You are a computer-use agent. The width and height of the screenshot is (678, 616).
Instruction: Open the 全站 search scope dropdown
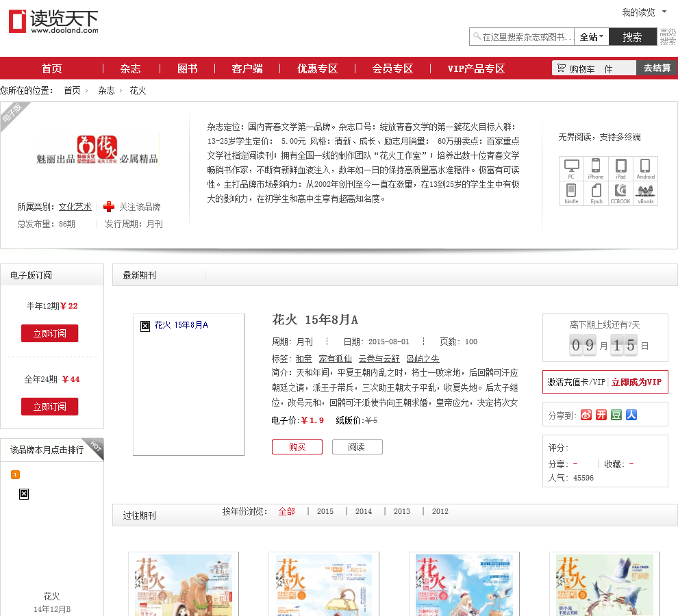tap(591, 37)
